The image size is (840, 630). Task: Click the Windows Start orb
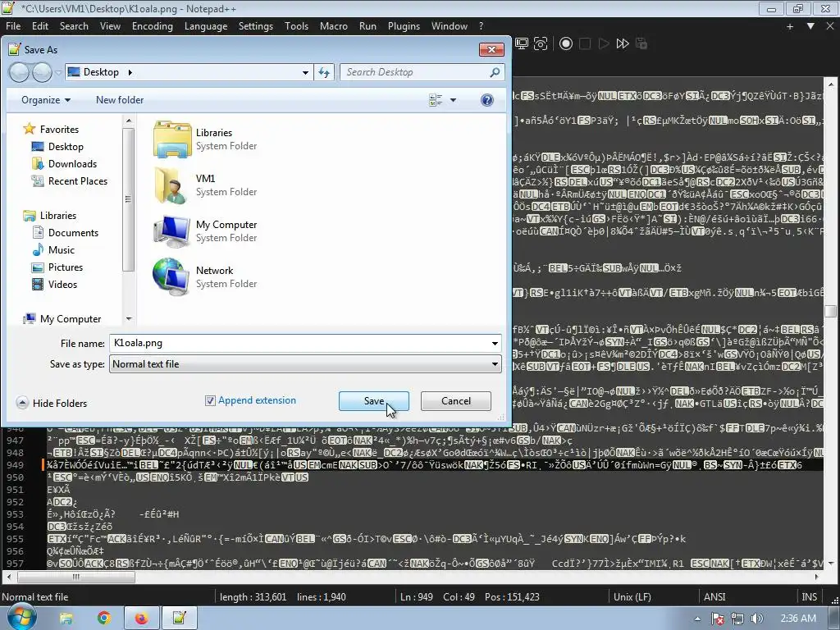21,617
